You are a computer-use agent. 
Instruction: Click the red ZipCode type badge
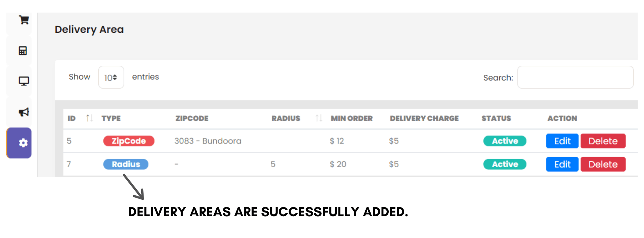click(128, 141)
